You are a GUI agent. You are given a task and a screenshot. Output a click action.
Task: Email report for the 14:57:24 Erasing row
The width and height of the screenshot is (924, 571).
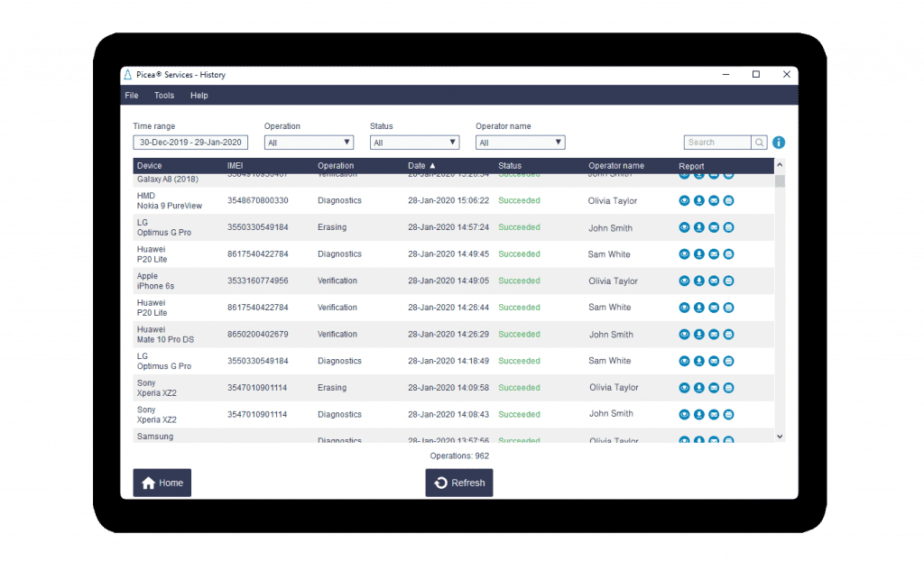[714, 227]
